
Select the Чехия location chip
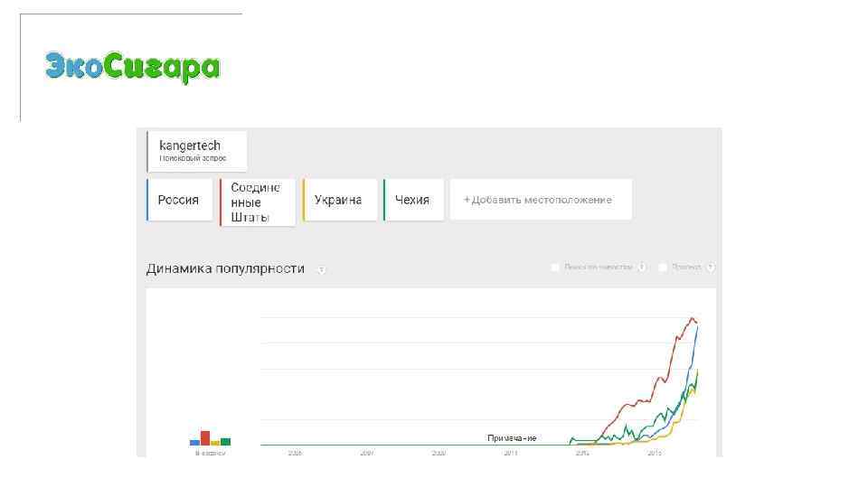click(412, 200)
